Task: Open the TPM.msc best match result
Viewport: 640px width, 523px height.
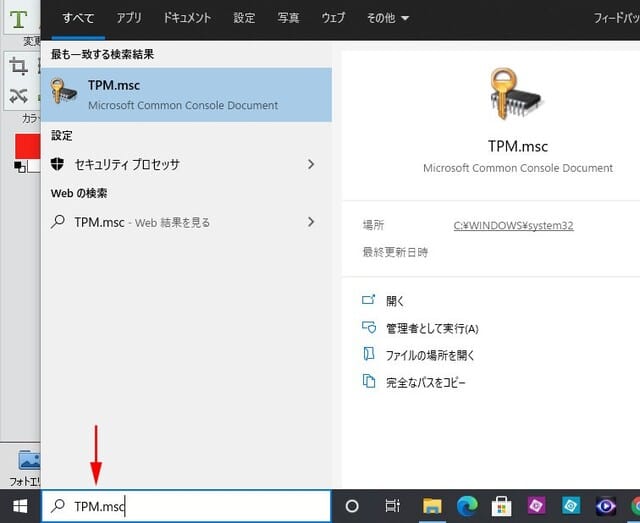Action: 185,94
